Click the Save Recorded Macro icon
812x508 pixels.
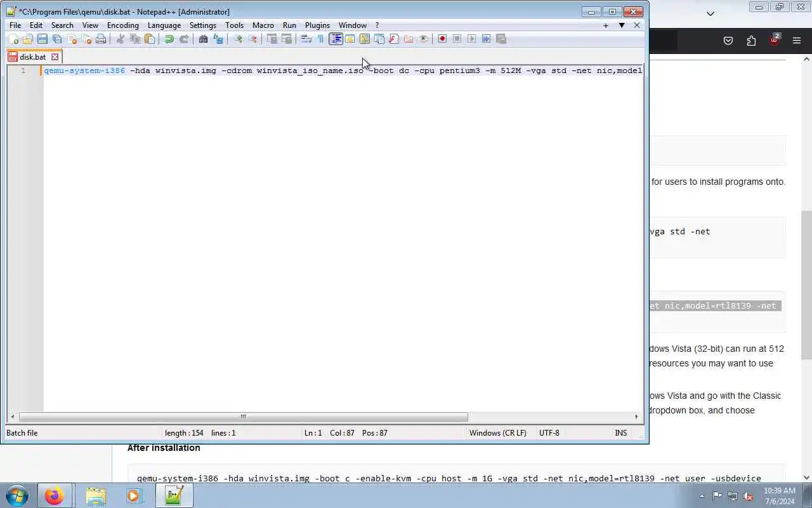point(501,39)
